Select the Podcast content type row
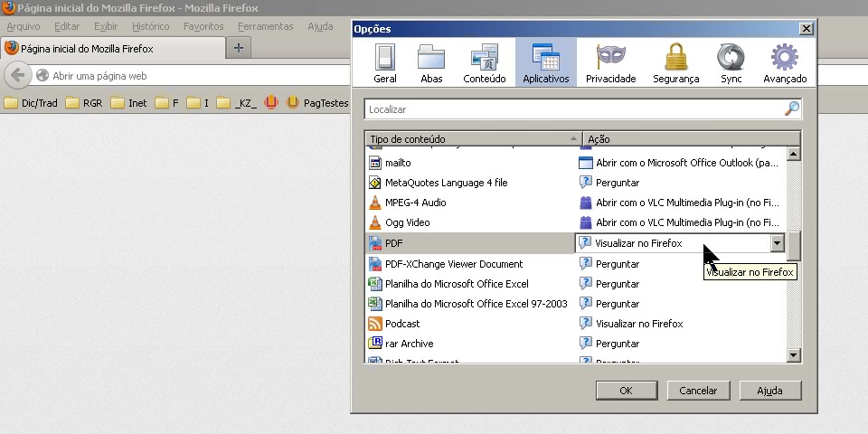Image resolution: width=868 pixels, height=434 pixels. (x=402, y=324)
